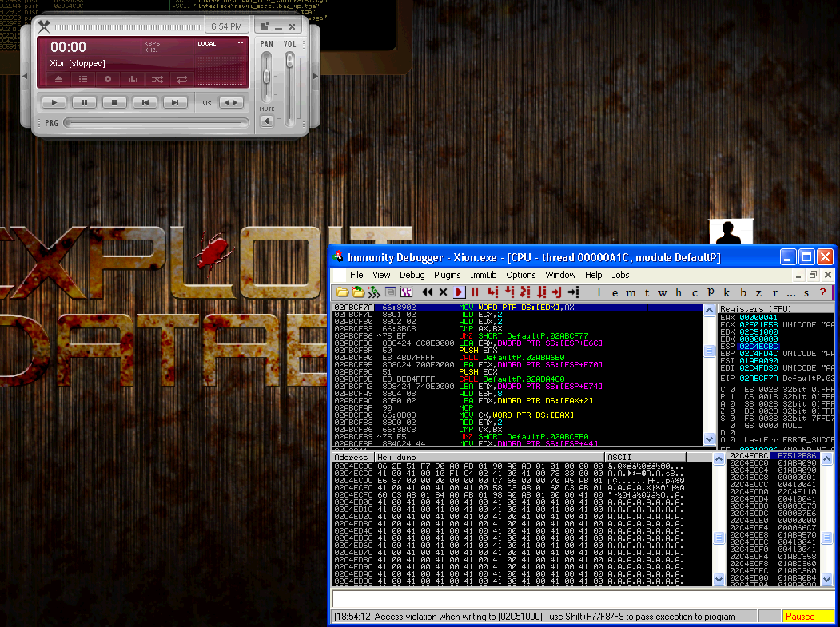Image resolution: width=840 pixels, height=627 pixels.
Task: Click the 'z' toolbar button in Immunity Debugger
Action: click(758, 292)
